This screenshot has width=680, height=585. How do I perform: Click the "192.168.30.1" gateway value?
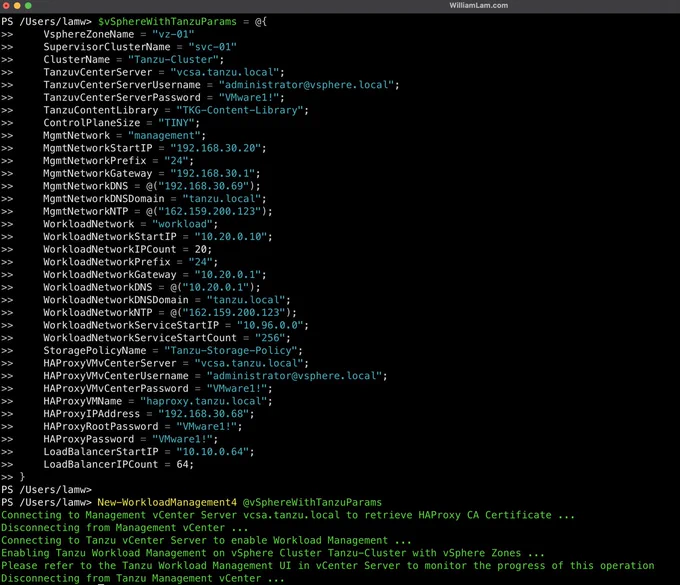pos(212,173)
